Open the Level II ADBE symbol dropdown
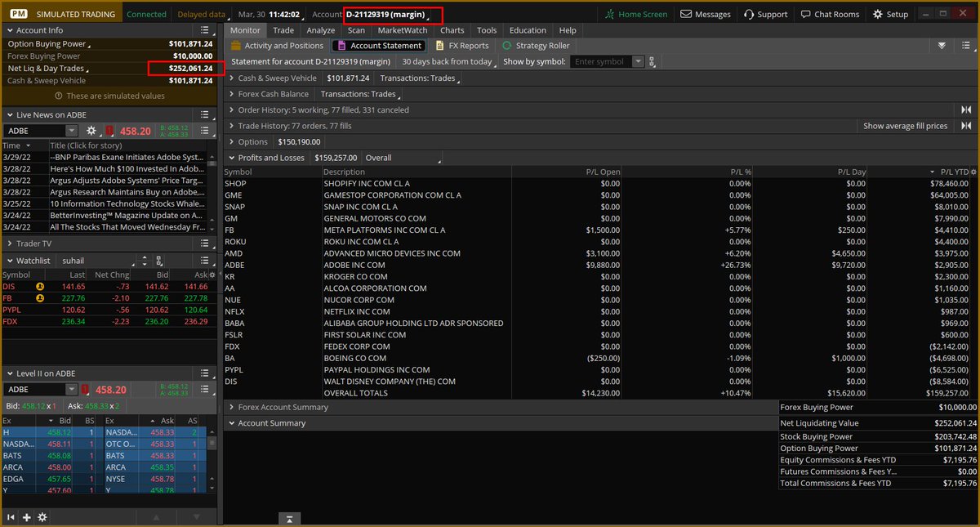The width and height of the screenshot is (980, 527). click(x=72, y=390)
